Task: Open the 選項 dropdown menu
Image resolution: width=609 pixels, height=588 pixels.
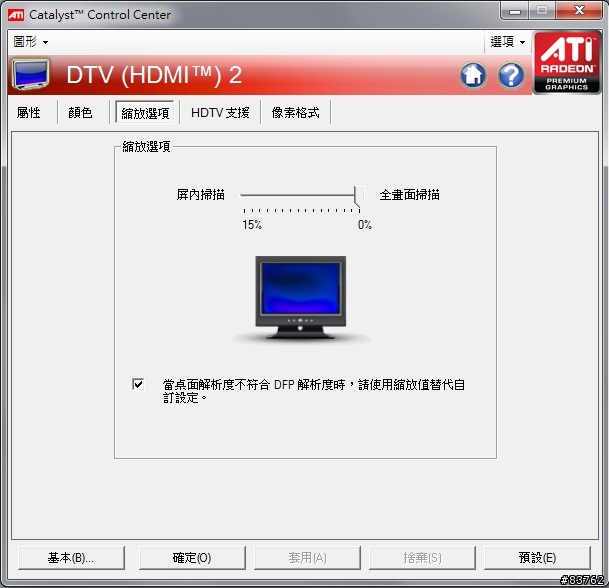Action: pos(507,42)
